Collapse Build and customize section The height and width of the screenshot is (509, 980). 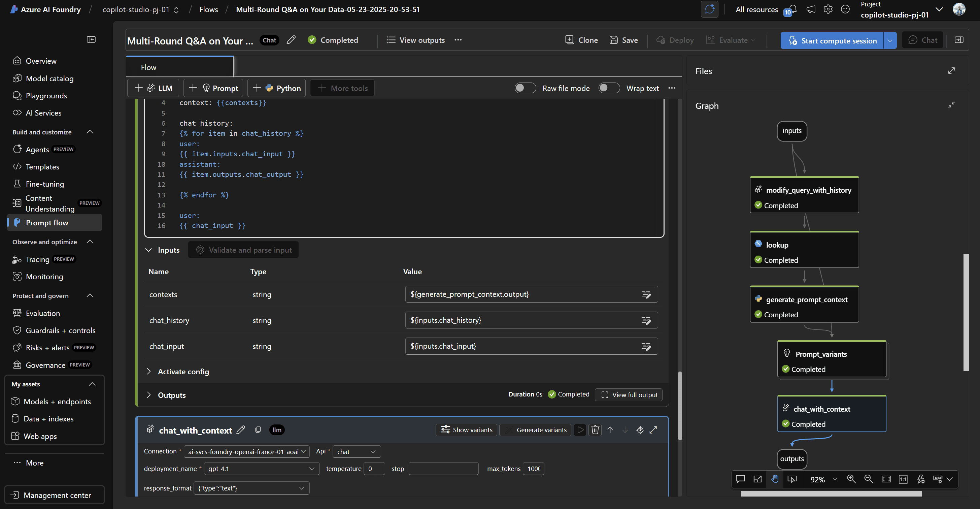[x=90, y=132]
